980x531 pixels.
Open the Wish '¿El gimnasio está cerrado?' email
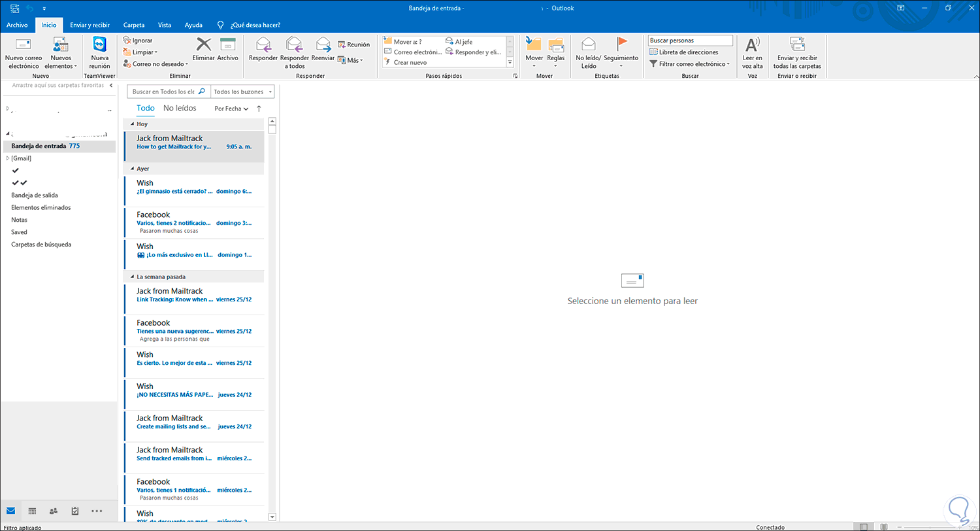coord(193,190)
